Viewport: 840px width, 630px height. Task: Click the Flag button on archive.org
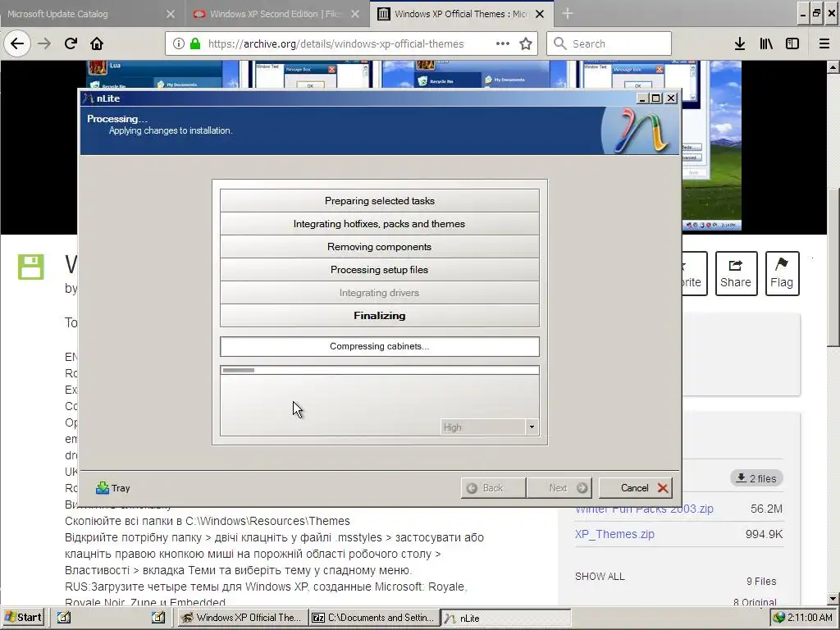coord(782,273)
